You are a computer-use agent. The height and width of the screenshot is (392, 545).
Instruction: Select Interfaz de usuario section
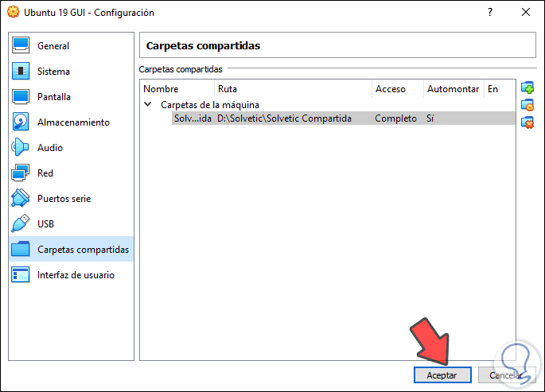(x=76, y=275)
